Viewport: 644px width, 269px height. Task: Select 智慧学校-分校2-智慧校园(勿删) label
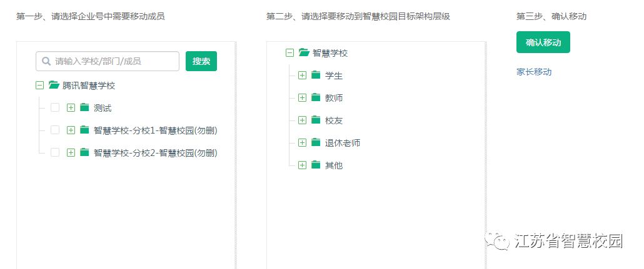(156, 152)
